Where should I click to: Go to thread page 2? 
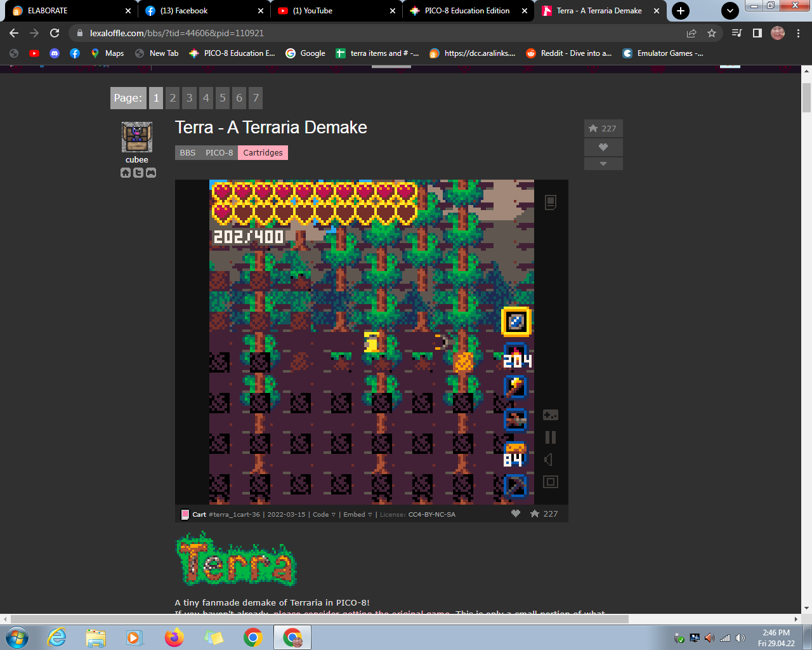[173, 98]
